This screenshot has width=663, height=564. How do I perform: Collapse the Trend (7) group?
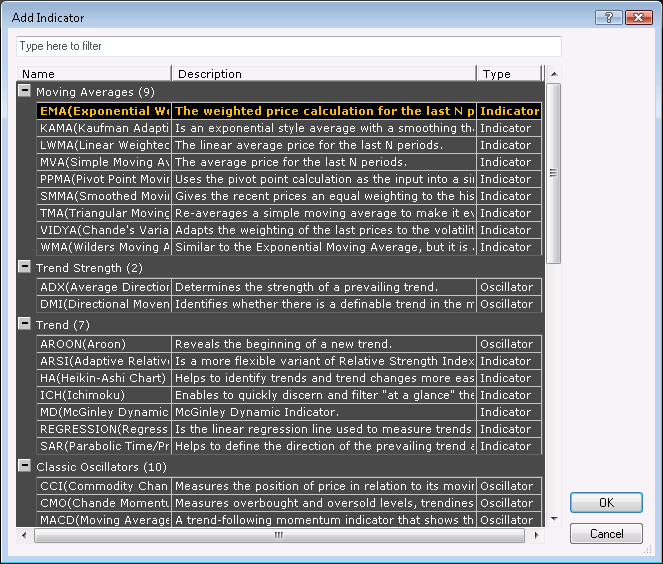25,323
